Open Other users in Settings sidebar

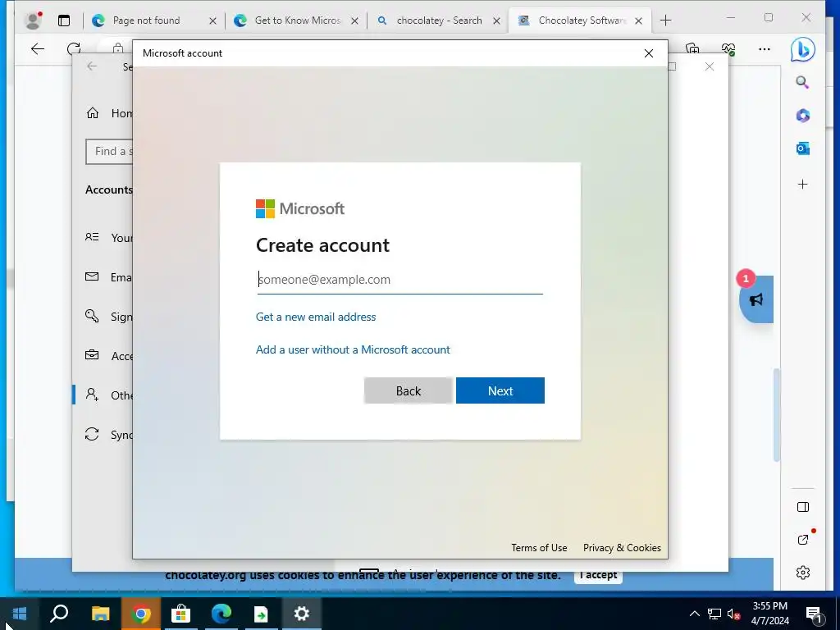[x=109, y=395]
